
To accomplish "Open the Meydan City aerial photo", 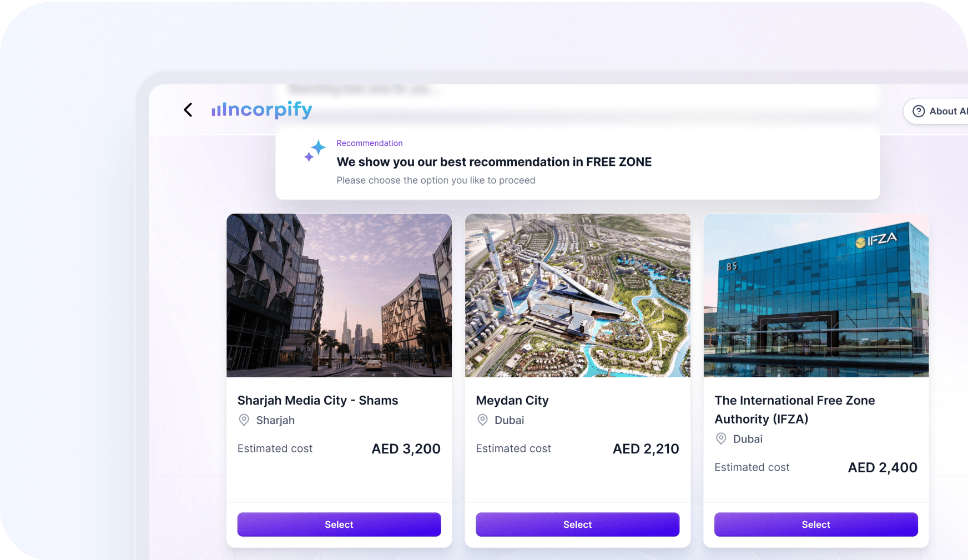I will pos(577,295).
